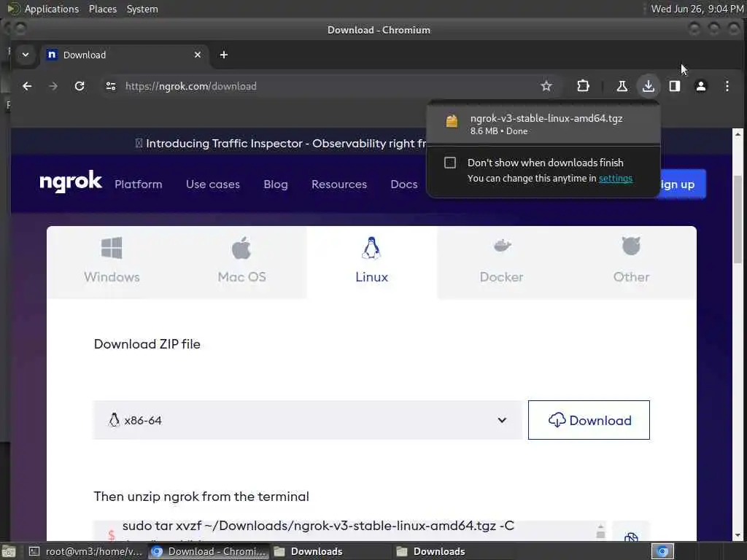Image resolution: width=747 pixels, height=560 pixels.
Task: Go to the Docs nav link
Action: pyautogui.click(x=404, y=184)
